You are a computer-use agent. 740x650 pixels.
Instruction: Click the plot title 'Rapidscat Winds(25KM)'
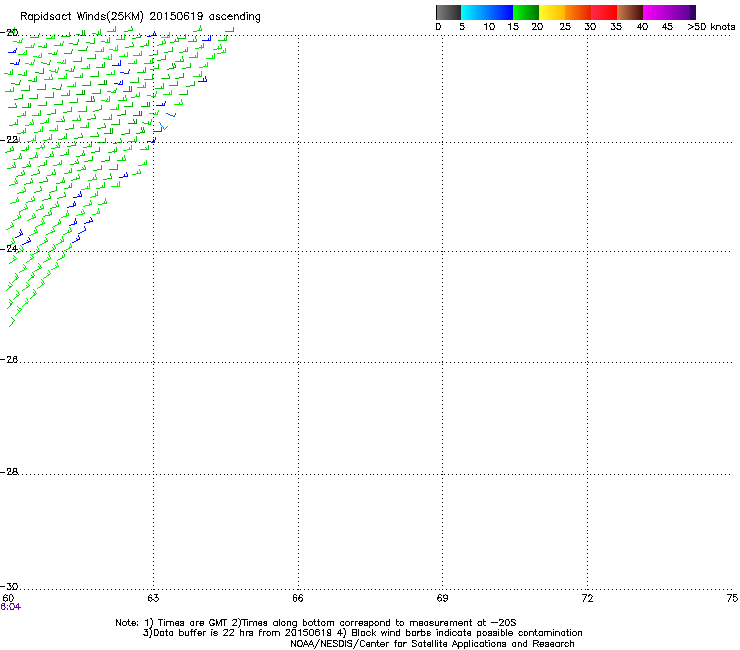pos(82,17)
